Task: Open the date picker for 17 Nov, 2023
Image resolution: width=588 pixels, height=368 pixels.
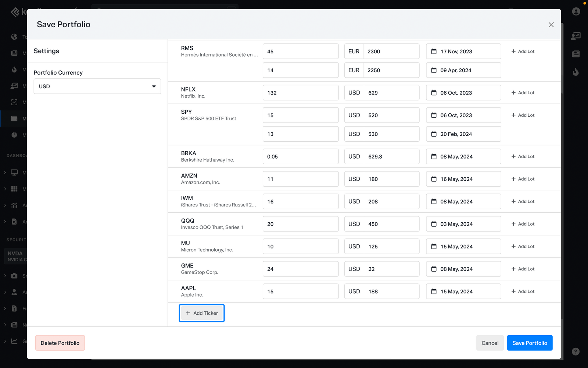Action: pyautogui.click(x=463, y=52)
